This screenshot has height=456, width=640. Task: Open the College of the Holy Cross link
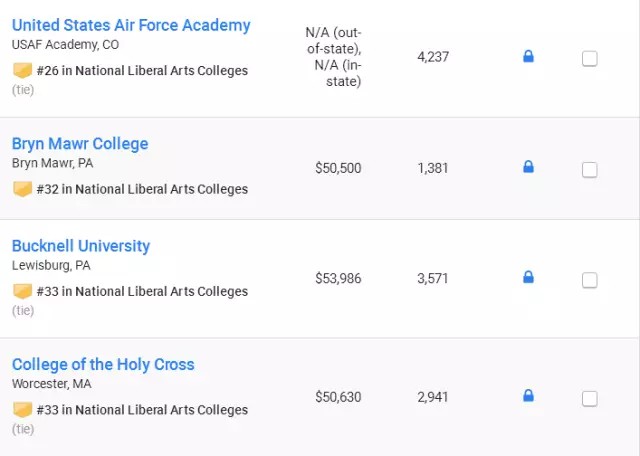click(x=103, y=364)
